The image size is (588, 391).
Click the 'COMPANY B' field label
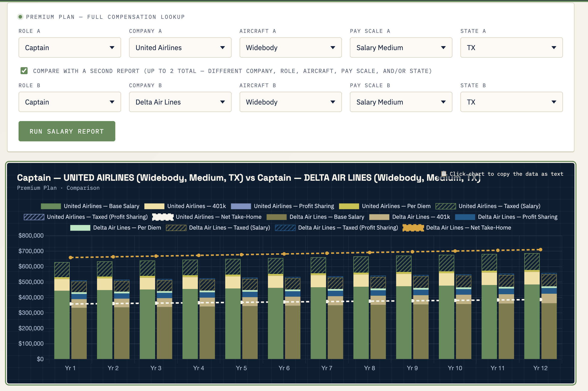145,85
